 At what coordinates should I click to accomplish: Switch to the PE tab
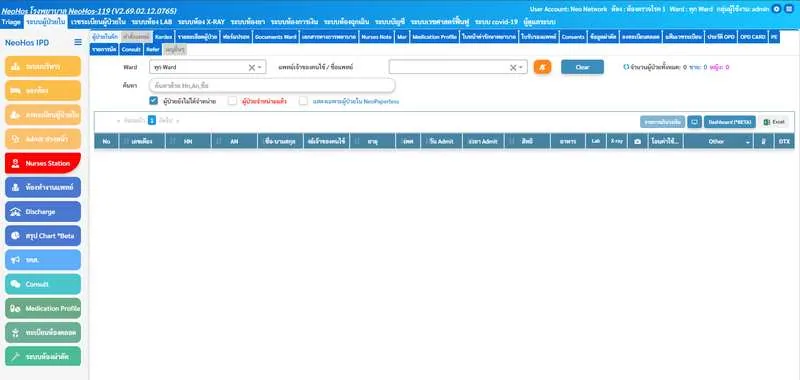[774, 37]
